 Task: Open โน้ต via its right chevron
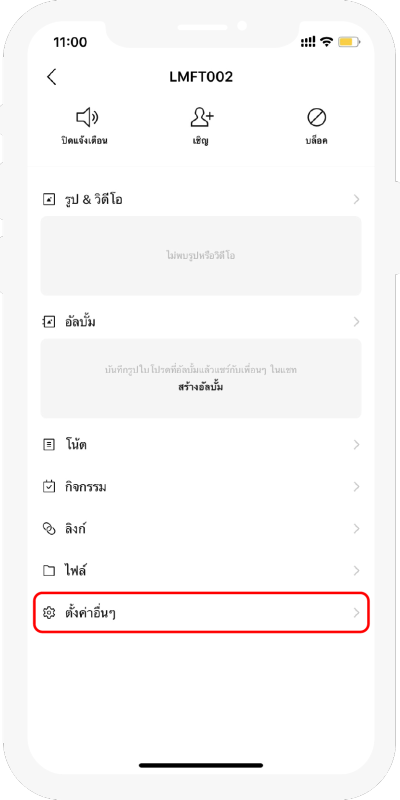tap(357, 445)
